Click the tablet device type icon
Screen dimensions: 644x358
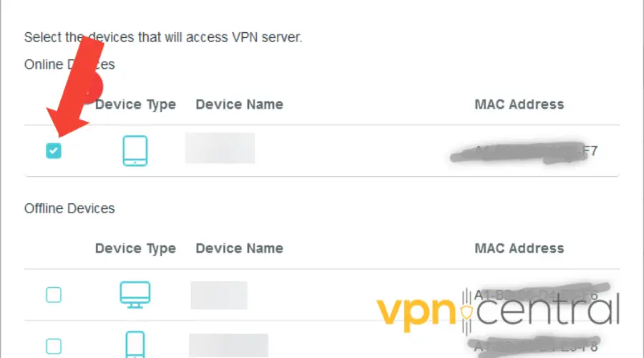(x=135, y=151)
